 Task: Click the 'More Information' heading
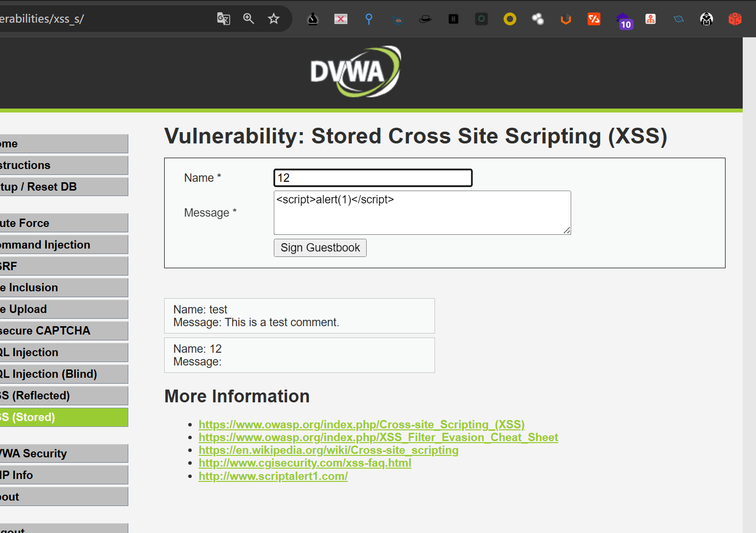coord(237,396)
